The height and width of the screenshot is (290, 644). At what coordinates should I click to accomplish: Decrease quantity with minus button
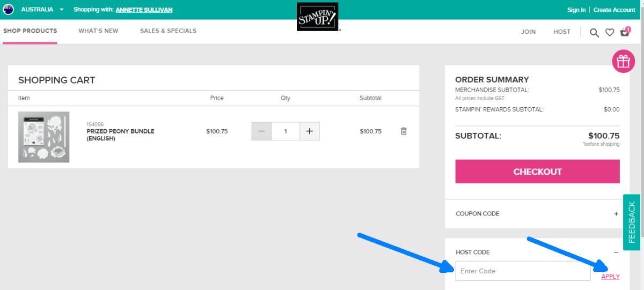(x=261, y=131)
